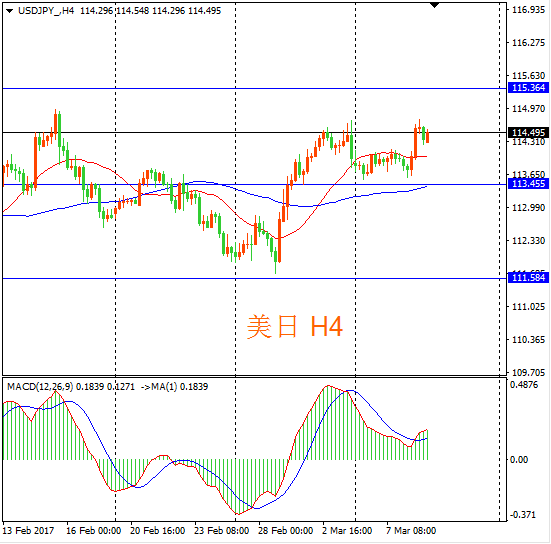Select the 115.364 price level label

(528, 88)
